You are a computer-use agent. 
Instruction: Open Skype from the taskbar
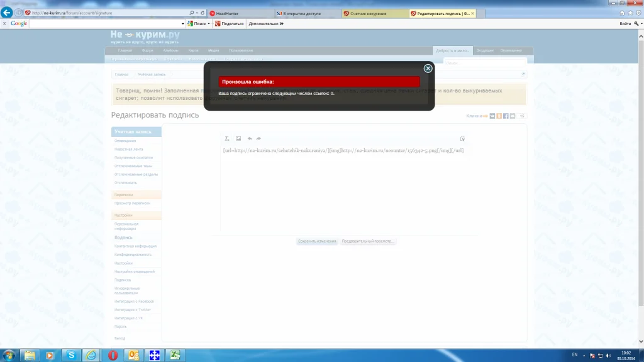[71, 355]
